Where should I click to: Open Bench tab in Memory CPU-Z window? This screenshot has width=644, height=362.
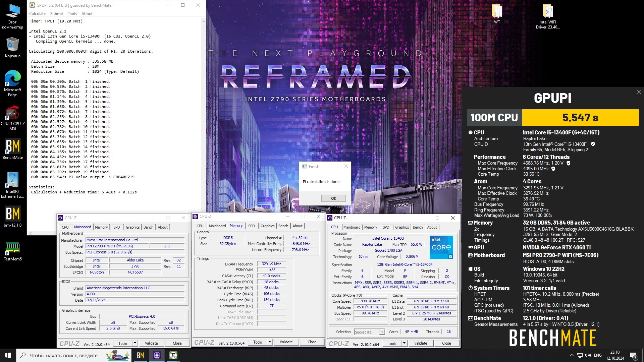coord(283,226)
